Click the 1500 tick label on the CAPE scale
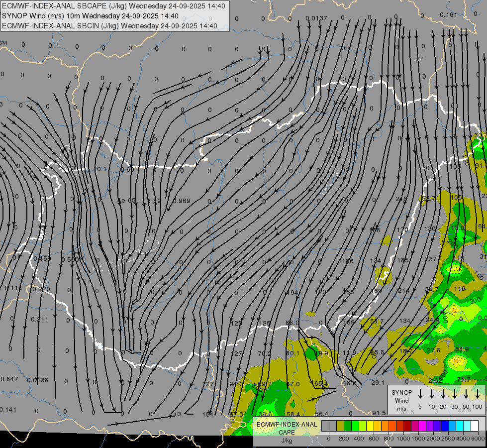This screenshot has height=448, width=487. (x=418, y=439)
